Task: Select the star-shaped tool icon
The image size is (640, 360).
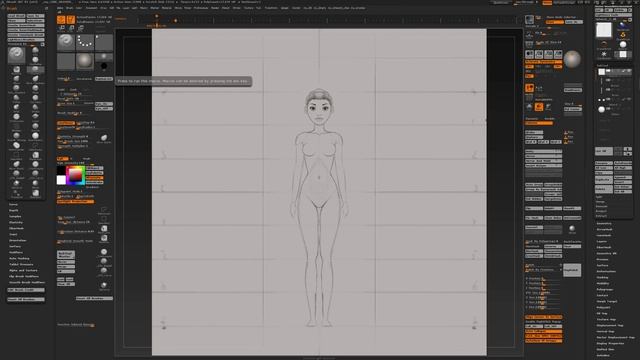Action: point(604,54)
